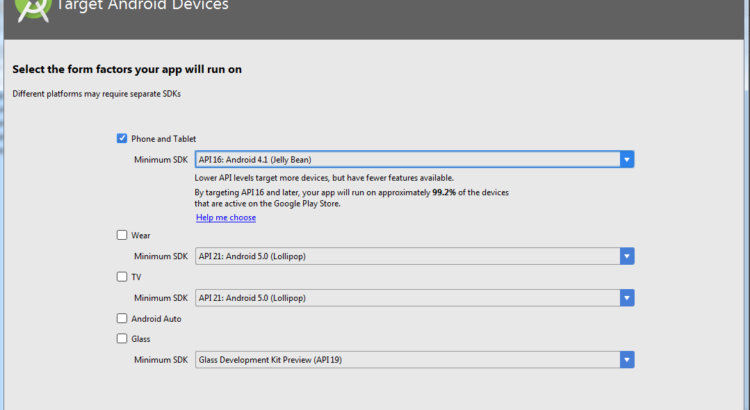The image size is (750, 410).
Task: Click 'Minimum SDK' label under Phone and Tablet
Action: pyautogui.click(x=160, y=159)
